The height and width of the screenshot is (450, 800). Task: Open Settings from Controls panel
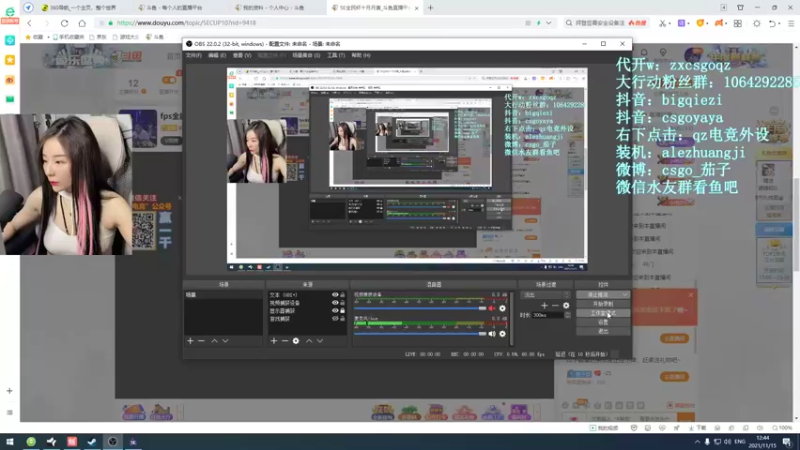point(603,322)
